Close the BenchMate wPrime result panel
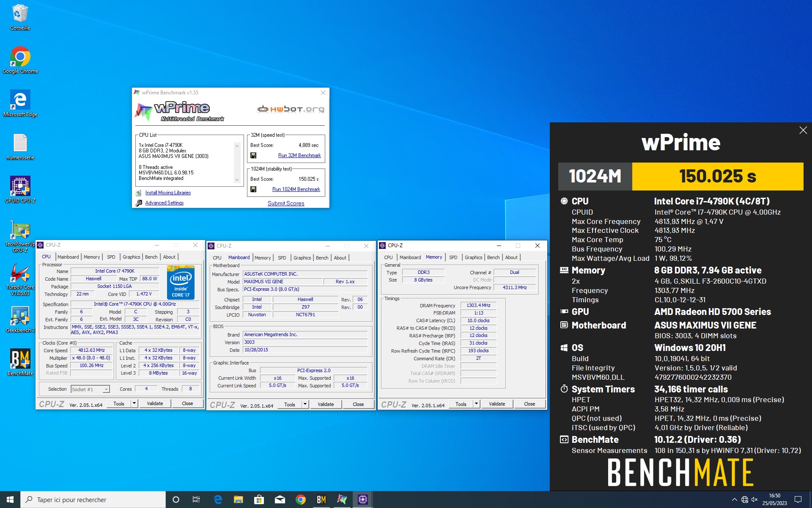The width and height of the screenshot is (812, 508). coord(803,130)
